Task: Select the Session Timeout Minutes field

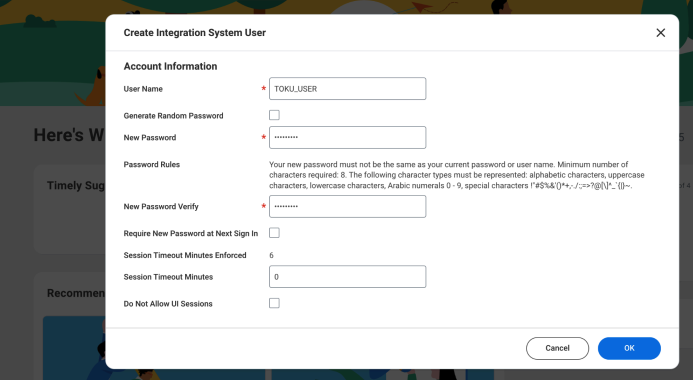Action: [x=347, y=277]
